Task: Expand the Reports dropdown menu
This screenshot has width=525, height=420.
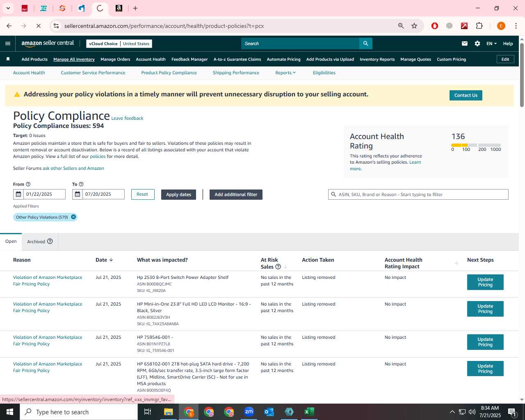Action: click(x=285, y=73)
